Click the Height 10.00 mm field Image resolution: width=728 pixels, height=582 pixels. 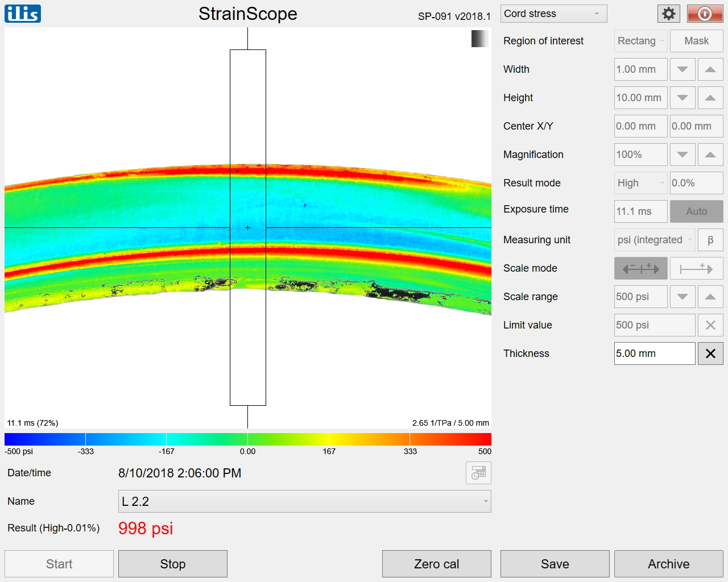coord(641,98)
